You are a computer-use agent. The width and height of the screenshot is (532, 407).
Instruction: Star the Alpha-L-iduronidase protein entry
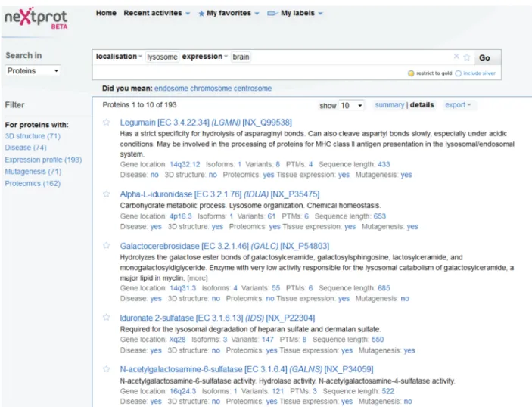pyautogui.click(x=106, y=194)
